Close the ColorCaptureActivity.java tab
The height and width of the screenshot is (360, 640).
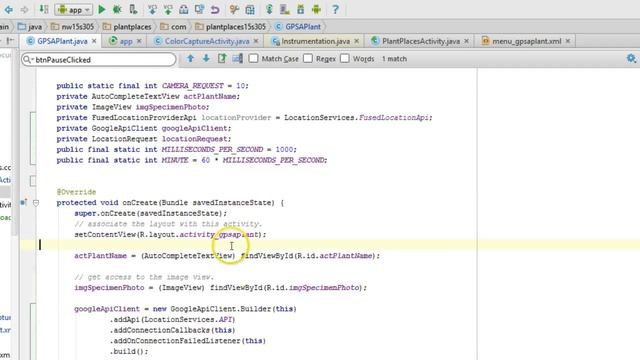click(256, 41)
